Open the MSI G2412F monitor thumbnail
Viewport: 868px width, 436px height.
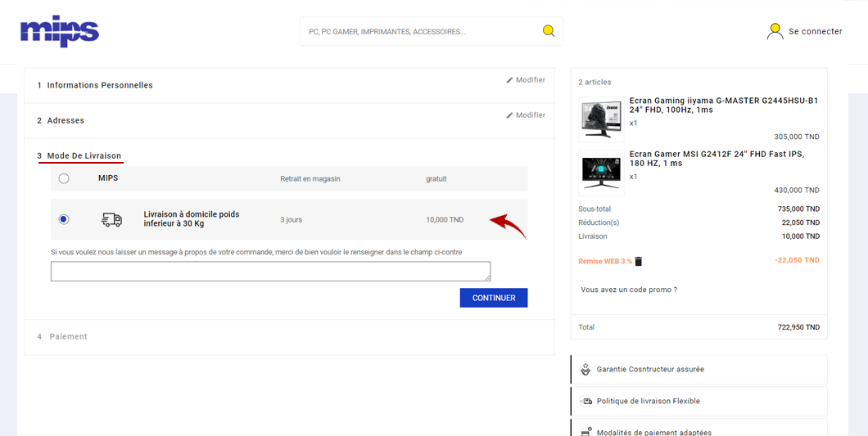coord(601,173)
